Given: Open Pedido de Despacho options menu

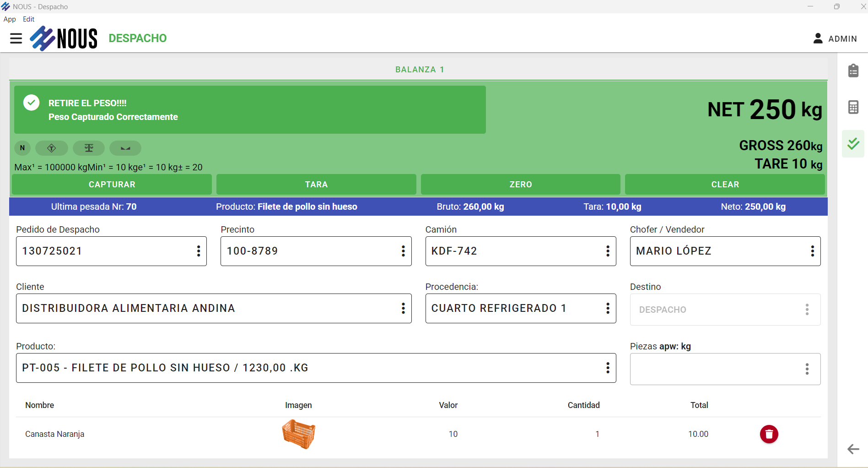Looking at the screenshot, I should coord(198,251).
